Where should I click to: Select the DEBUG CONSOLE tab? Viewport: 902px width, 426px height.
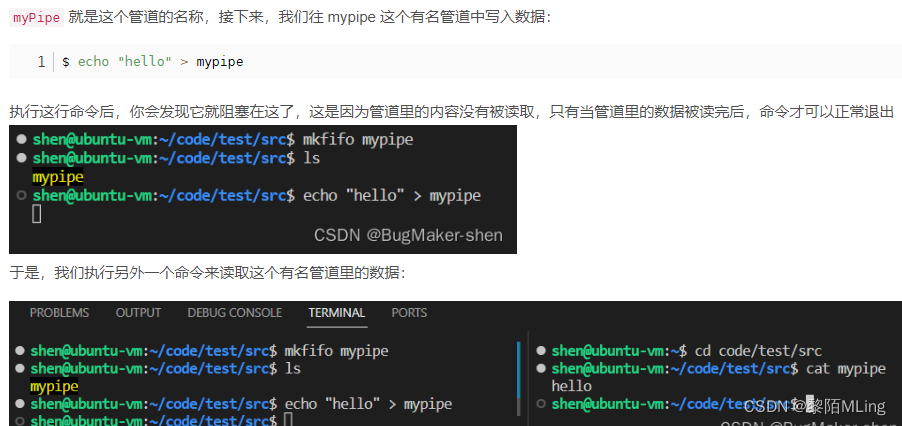pyautogui.click(x=234, y=313)
